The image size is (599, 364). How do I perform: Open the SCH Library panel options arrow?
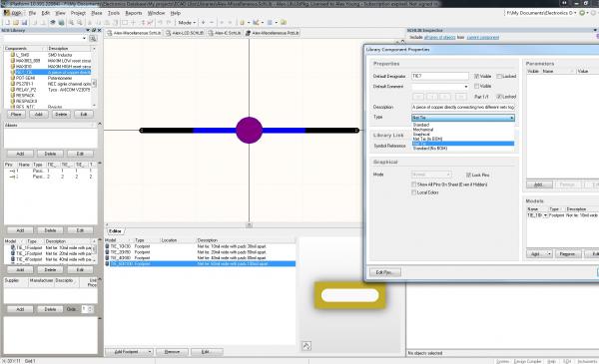[88, 30]
